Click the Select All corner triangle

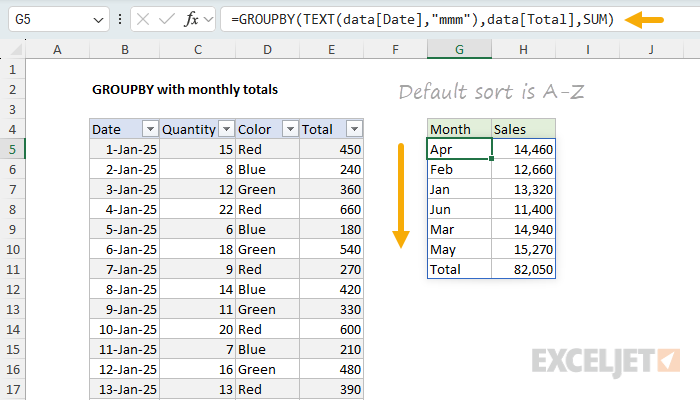(17, 49)
